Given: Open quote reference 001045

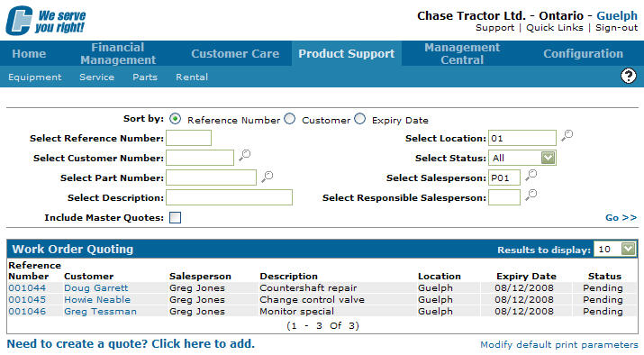Looking at the screenshot, I should [x=27, y=299].
